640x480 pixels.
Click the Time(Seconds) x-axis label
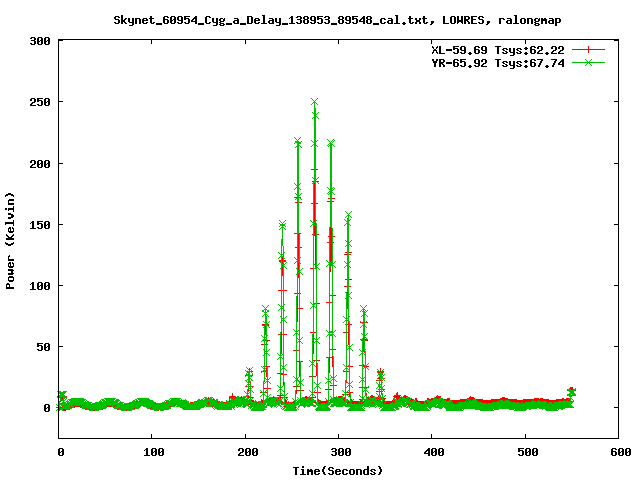click(338, 470)
